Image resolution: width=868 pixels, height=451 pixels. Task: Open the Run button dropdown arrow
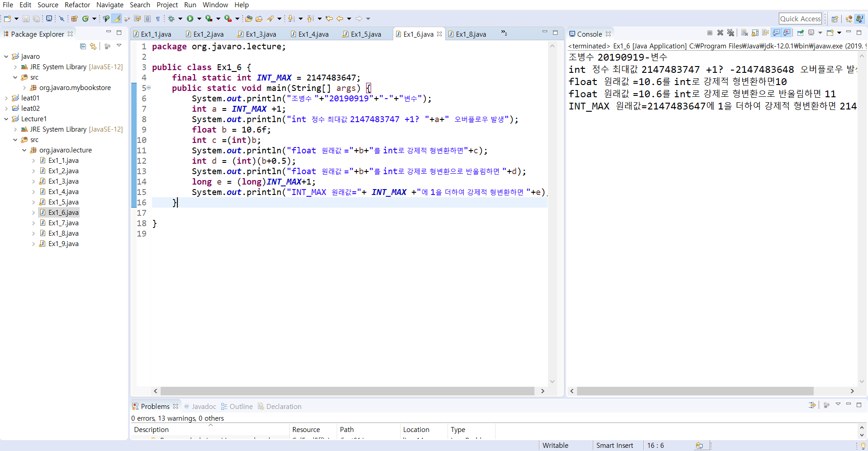coord(199,19)
